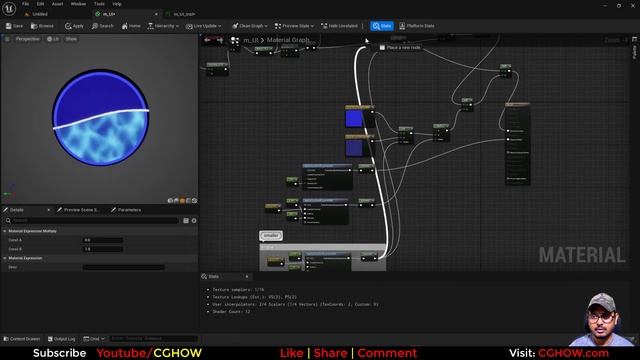Viewport: 640px width, 360px height.
Task: Open the Lit view mode dropdown
Action: click(53, 39)
